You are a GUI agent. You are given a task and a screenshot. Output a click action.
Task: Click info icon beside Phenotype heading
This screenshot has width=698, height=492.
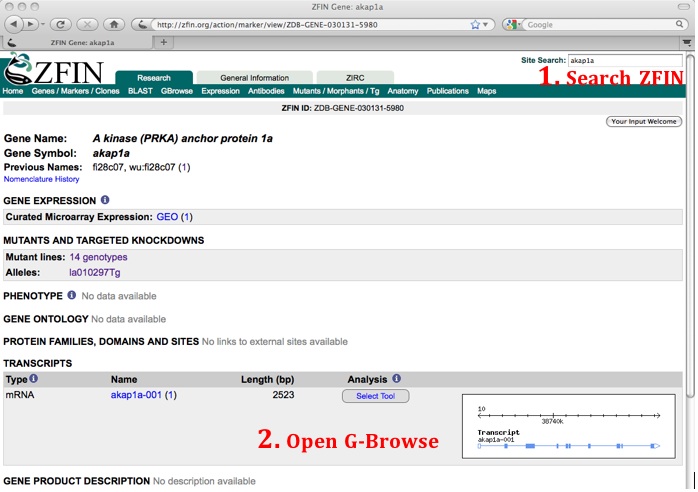[x=71, y=296]
